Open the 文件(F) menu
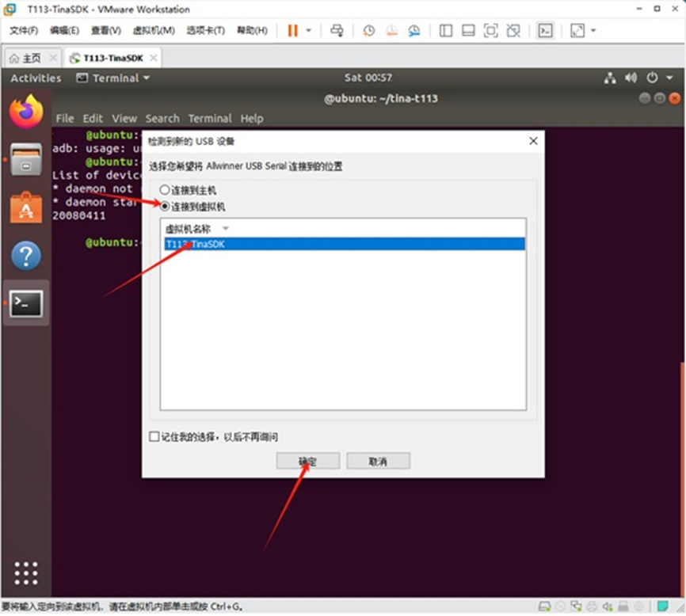Viewport: 686px width, 616px height. click(x=24, y=31)
